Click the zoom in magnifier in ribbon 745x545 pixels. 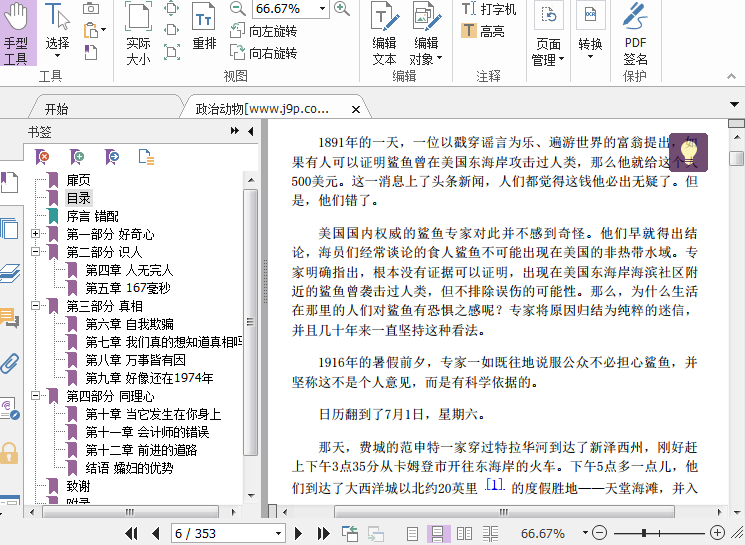[x=342, y=9]
